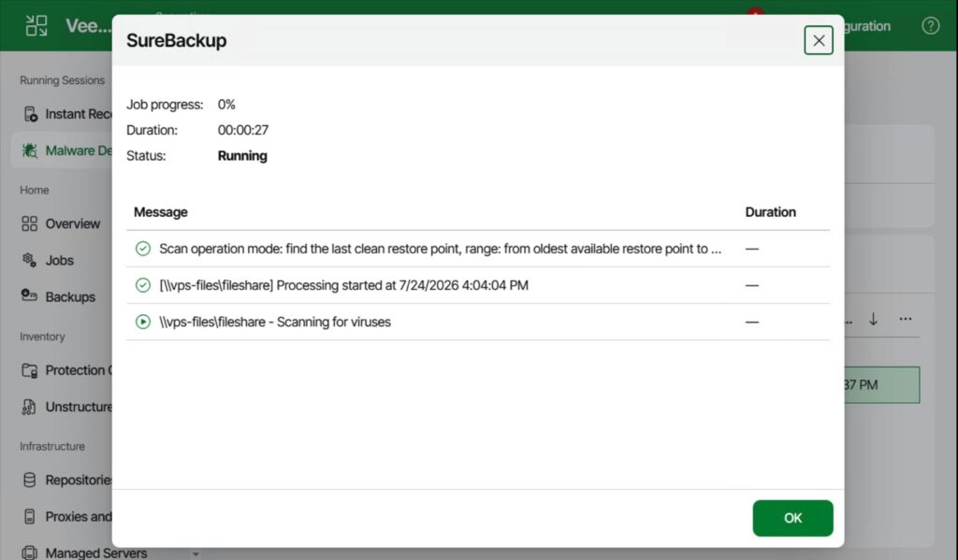Click the Repositories database icon

point(29,480)
